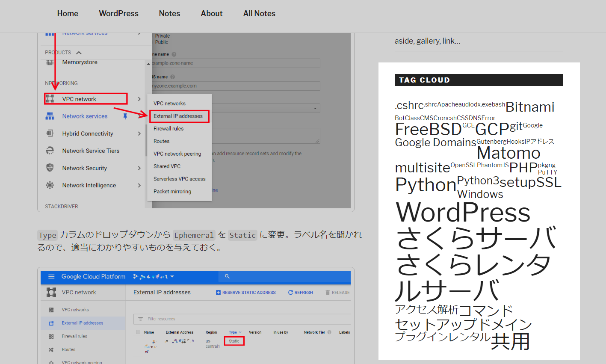Viewport: 606px width, 364px height.
Task: Expand the Hybrid Connectivity submenu arrow
Action: coord(139,133)
